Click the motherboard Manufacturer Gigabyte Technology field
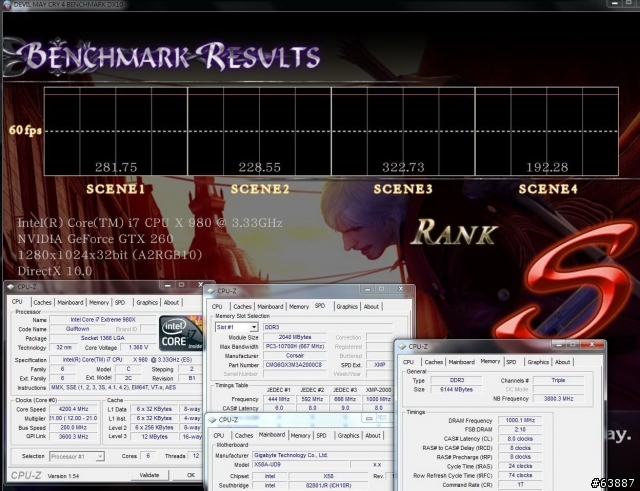 coord(322,455)
